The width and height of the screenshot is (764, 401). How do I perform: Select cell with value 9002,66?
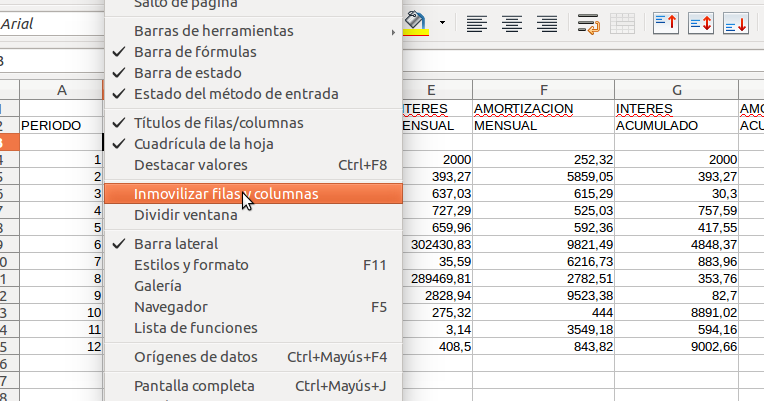[677, 346]
